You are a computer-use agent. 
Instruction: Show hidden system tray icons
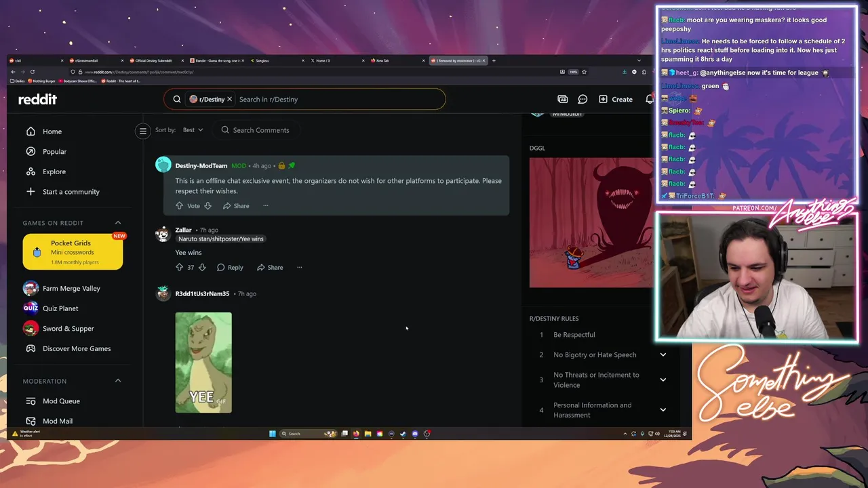click(x=625, y=434)
